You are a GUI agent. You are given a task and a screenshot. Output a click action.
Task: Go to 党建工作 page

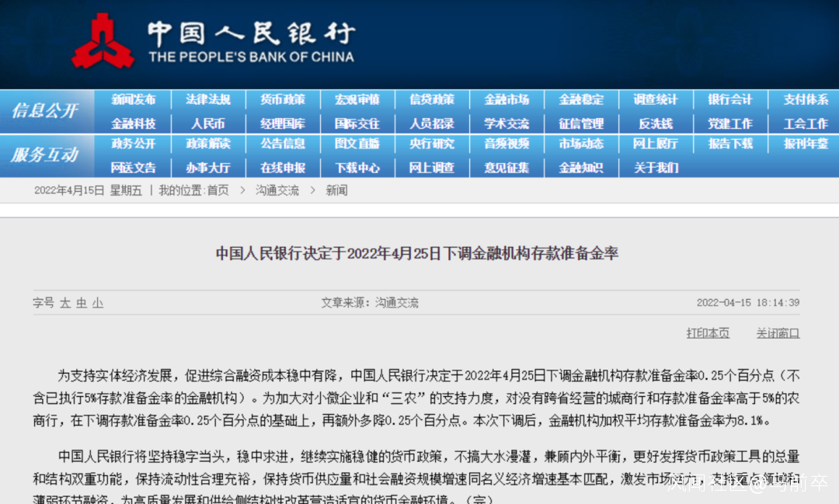click(730, 124)
